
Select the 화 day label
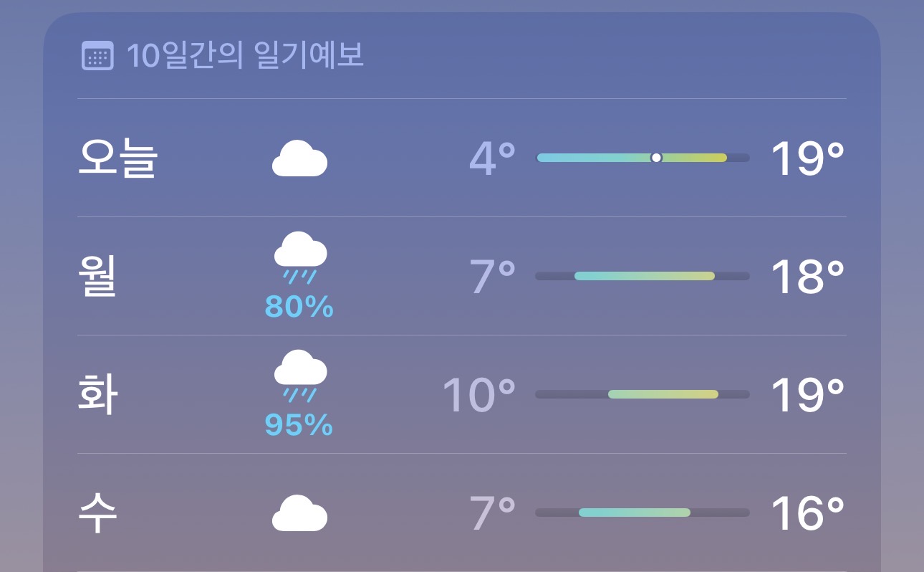(97, 395)
